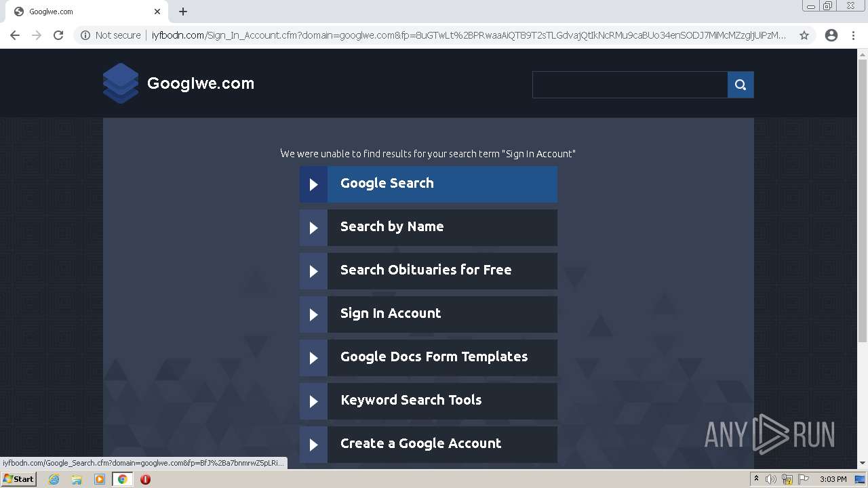Click the Googlwe.com stacked layers logo
The image size is (868, 488).
(121, 83)
